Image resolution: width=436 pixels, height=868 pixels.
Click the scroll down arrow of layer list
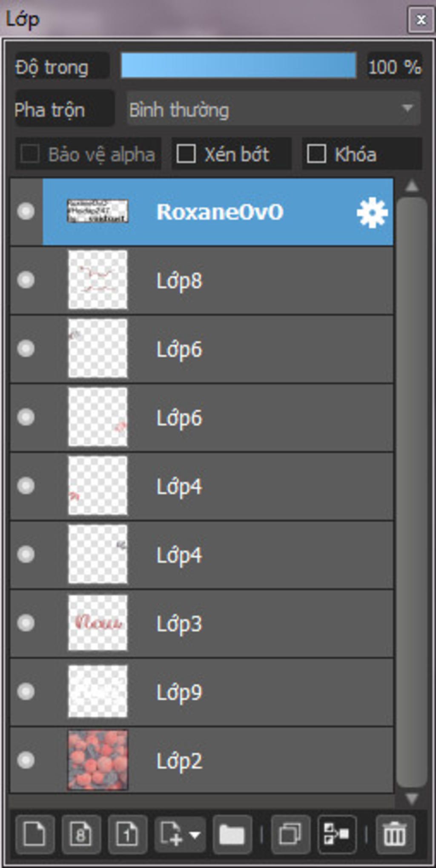(x=412, y=799)
